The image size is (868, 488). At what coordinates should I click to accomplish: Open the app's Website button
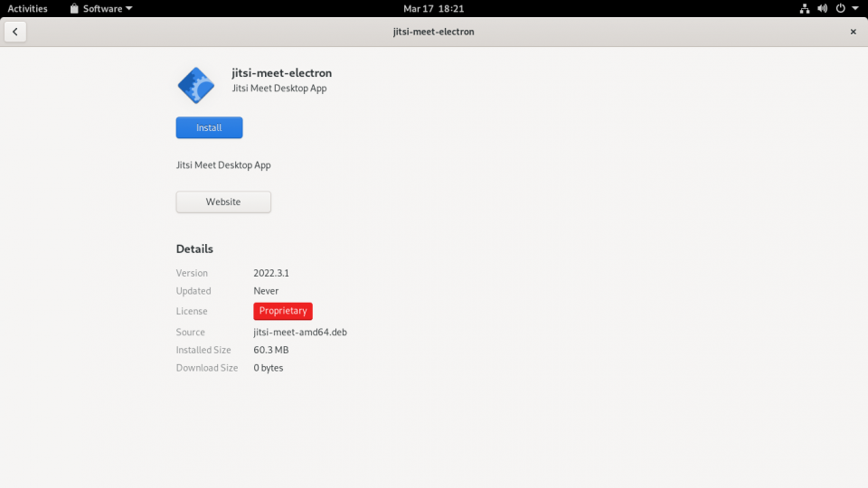(223, 202)
